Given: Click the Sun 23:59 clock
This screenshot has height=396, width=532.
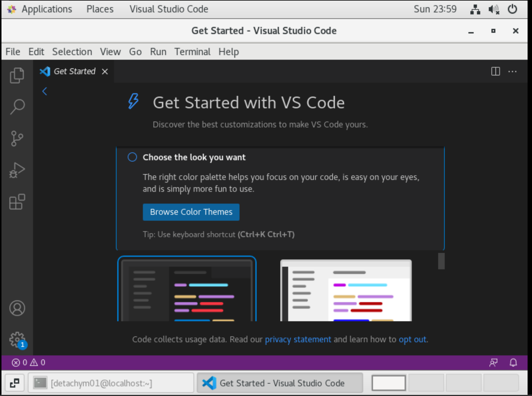Looking at the screenshot, I should (x=435, y=9).
